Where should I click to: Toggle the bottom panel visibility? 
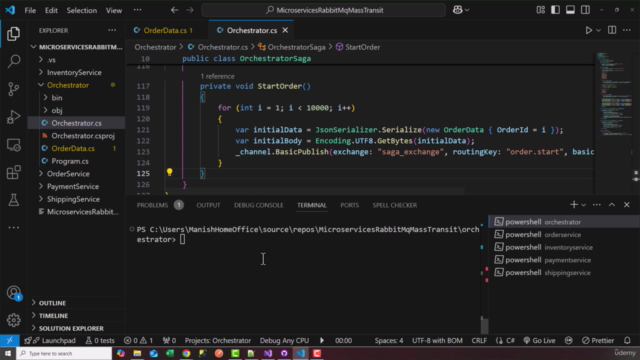(x=570, y=10)
